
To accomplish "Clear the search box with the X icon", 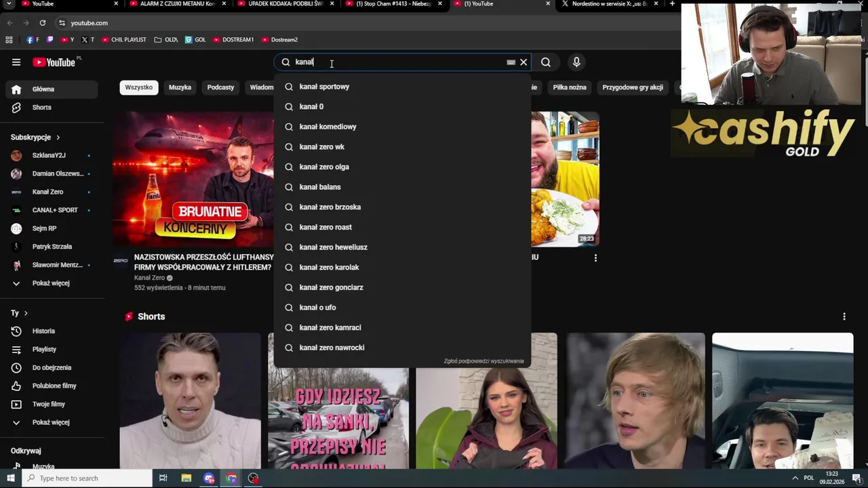I will pos(524,62).
